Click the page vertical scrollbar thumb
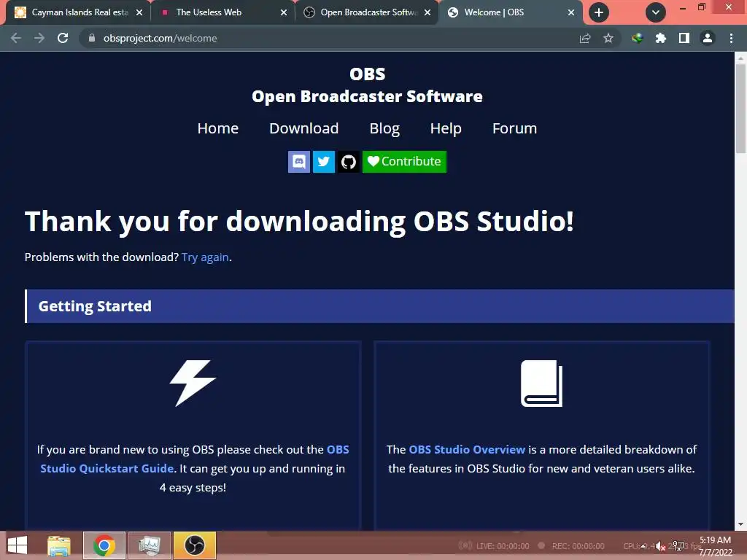 coord(740,108)
